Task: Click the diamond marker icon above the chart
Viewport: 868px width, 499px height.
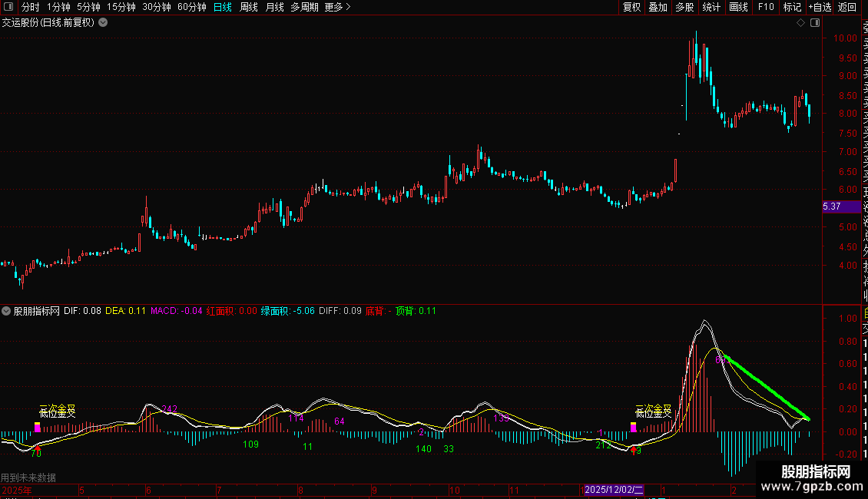Action: pos(800,23)
